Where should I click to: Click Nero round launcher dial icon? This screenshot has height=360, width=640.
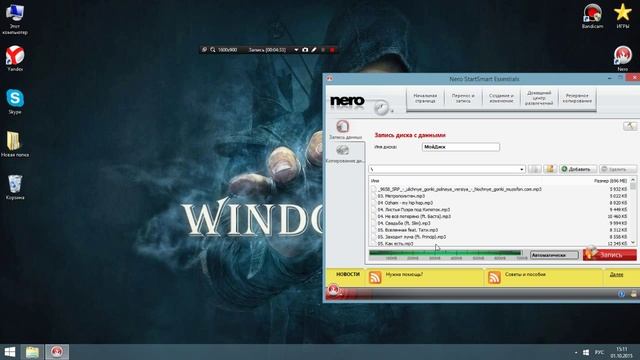coord(381,108)
